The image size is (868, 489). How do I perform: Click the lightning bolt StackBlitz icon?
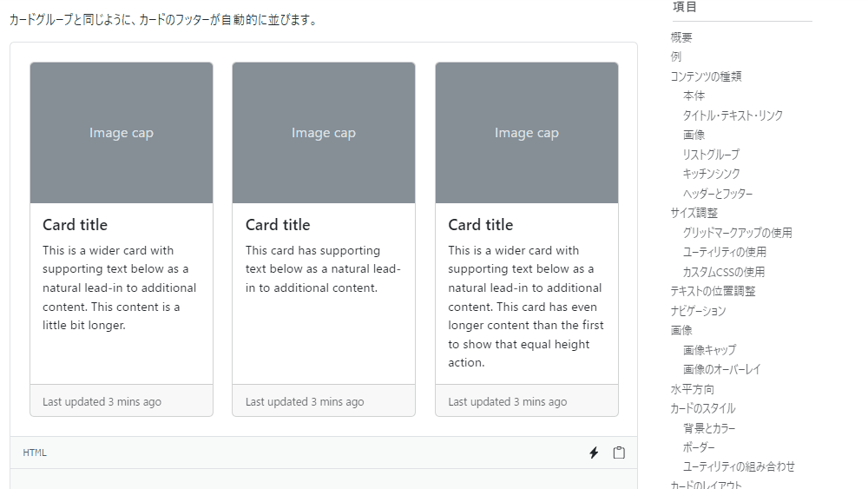click(594, 453)
